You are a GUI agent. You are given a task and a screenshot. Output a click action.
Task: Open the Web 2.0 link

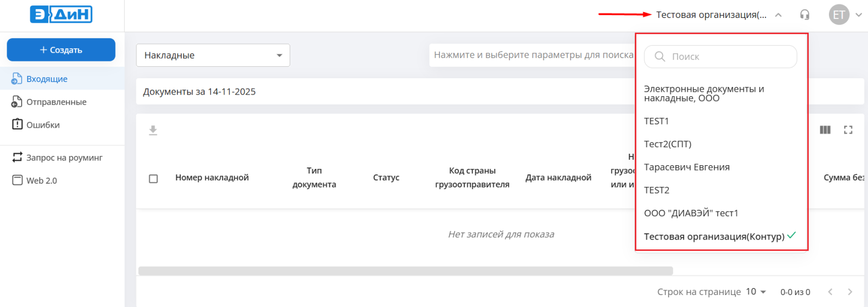point(41,180)
